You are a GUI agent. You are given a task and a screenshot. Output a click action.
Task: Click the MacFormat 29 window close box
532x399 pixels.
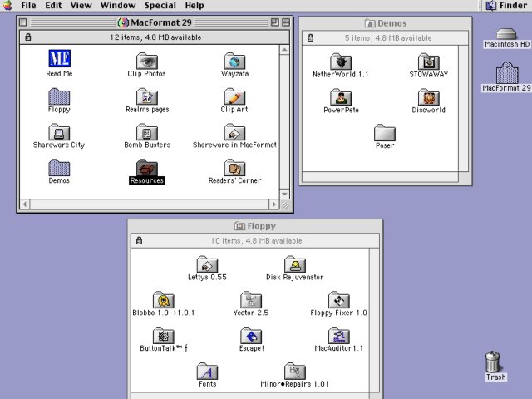(x=23, y=22)
